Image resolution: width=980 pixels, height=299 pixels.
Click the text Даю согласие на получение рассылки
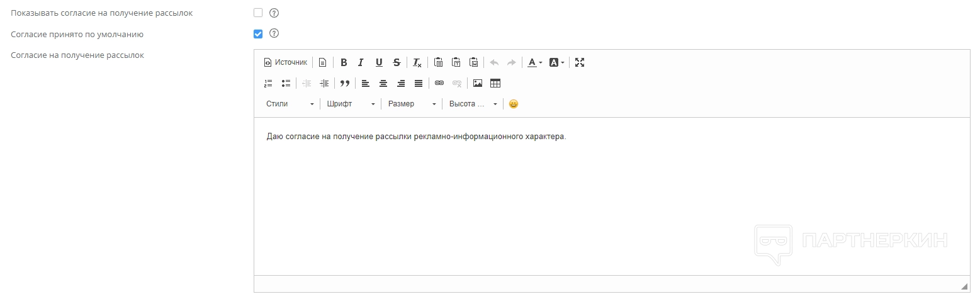[x=339, y=137]
